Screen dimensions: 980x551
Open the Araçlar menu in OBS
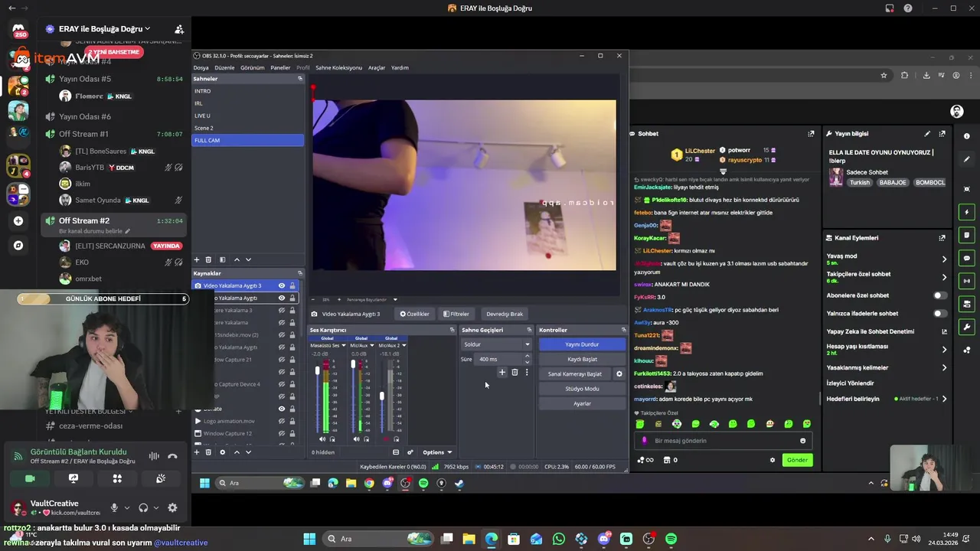[377, 67]
